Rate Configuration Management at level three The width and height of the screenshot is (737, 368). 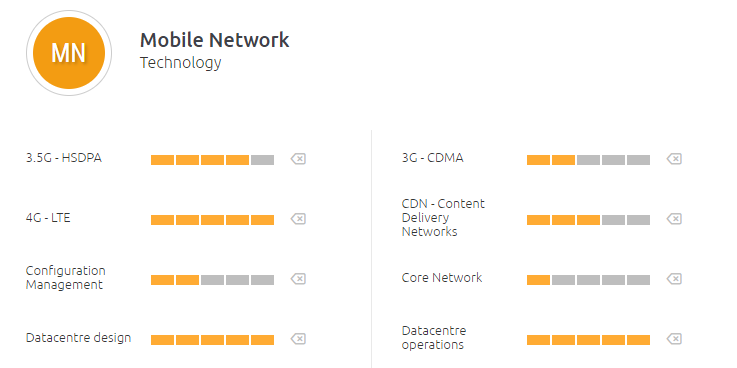tap(212, 280)
